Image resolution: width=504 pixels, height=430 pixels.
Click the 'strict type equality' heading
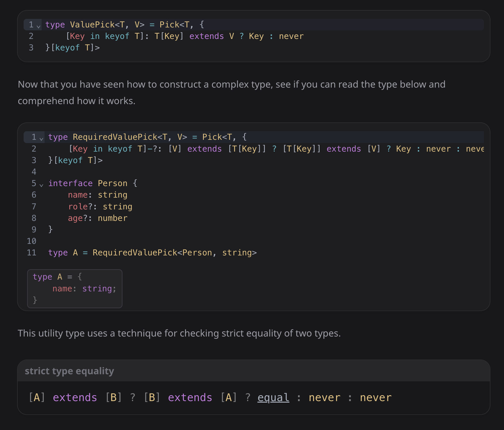69,371
